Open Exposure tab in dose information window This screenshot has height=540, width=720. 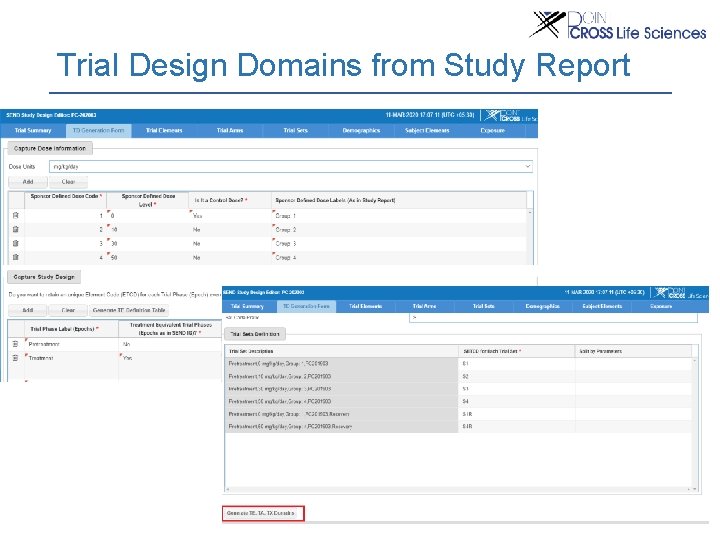click(493, 130)
